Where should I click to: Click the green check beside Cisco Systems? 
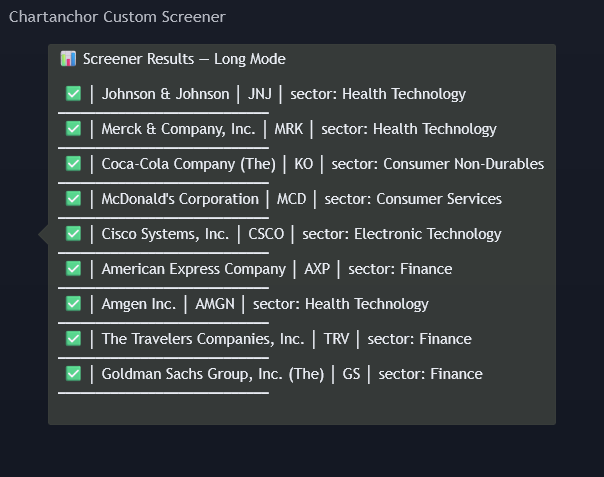click(73, 234)
